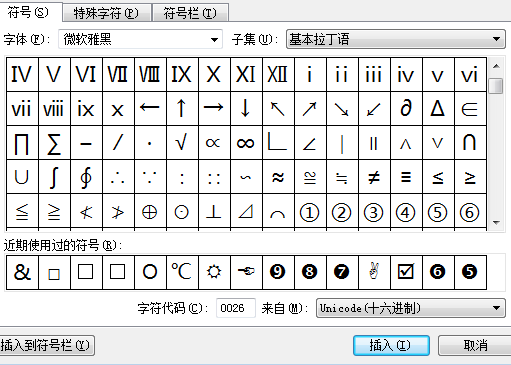The width and height of the screenshot is (511, 365).
Task: Pick recently used ampersand & symbol
Action: (22, 272)
